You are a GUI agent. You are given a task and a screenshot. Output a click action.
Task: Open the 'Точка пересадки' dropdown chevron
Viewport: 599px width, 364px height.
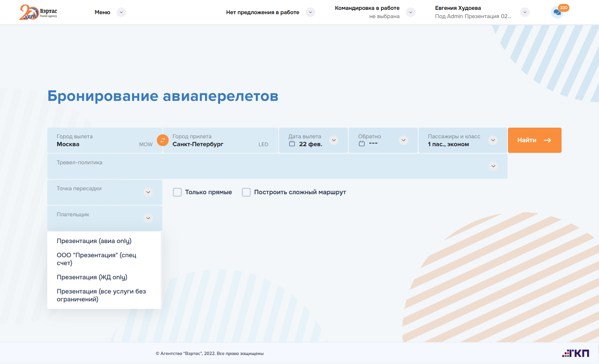(148, 192)
